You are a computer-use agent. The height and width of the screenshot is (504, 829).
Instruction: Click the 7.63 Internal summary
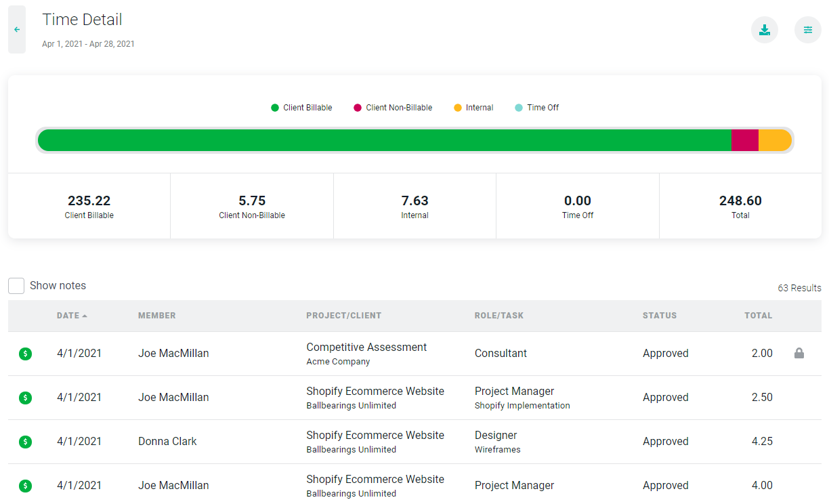pos(415,206)
